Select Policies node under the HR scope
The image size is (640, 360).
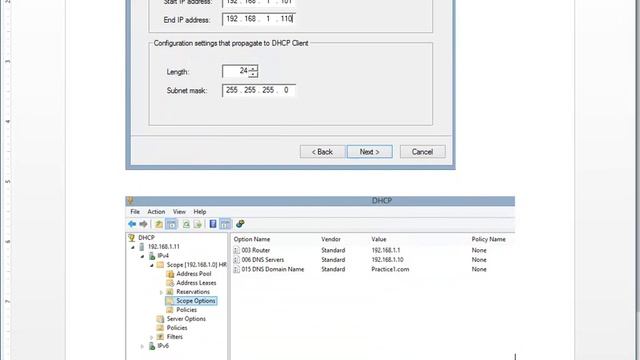pos(187,310)
